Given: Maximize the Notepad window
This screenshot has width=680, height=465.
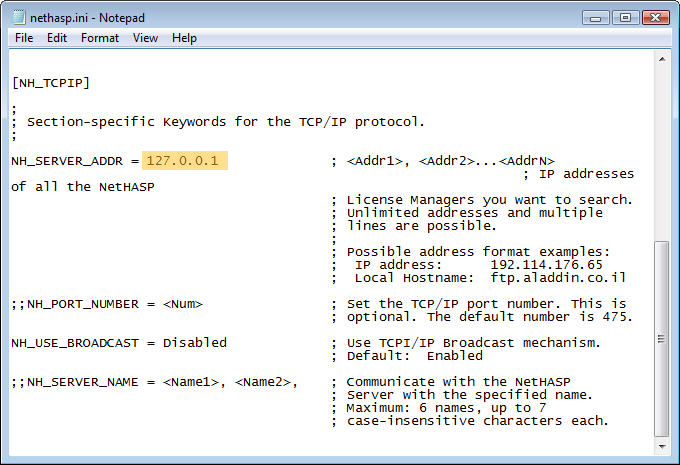Looking at the screenshot, I should point(625,17).
